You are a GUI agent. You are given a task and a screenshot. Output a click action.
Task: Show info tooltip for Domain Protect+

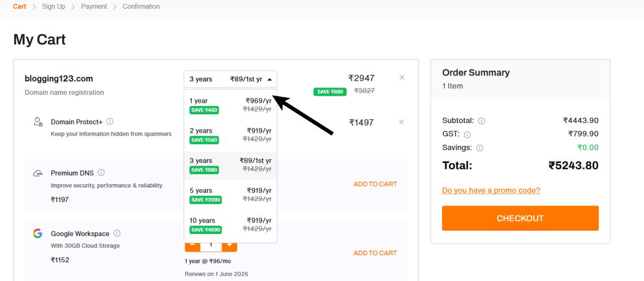(x=110, y=121)
